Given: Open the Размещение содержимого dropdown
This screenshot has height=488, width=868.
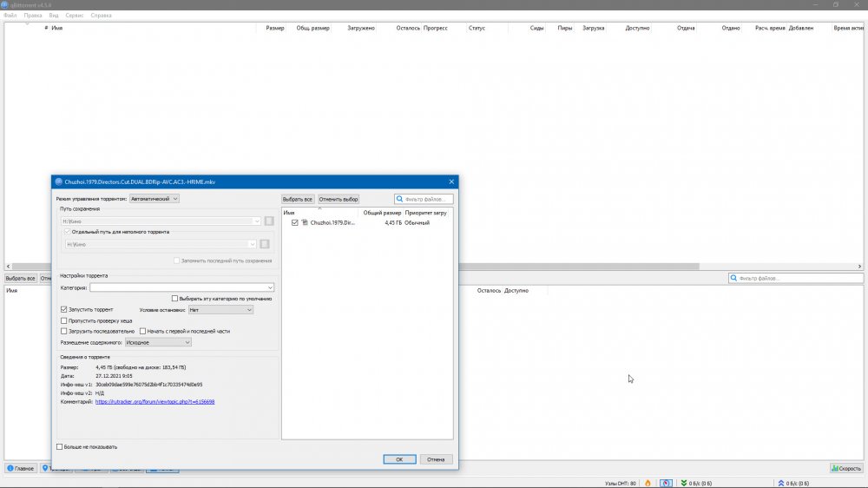Looking at the screenshot, I should pos(158,342).
